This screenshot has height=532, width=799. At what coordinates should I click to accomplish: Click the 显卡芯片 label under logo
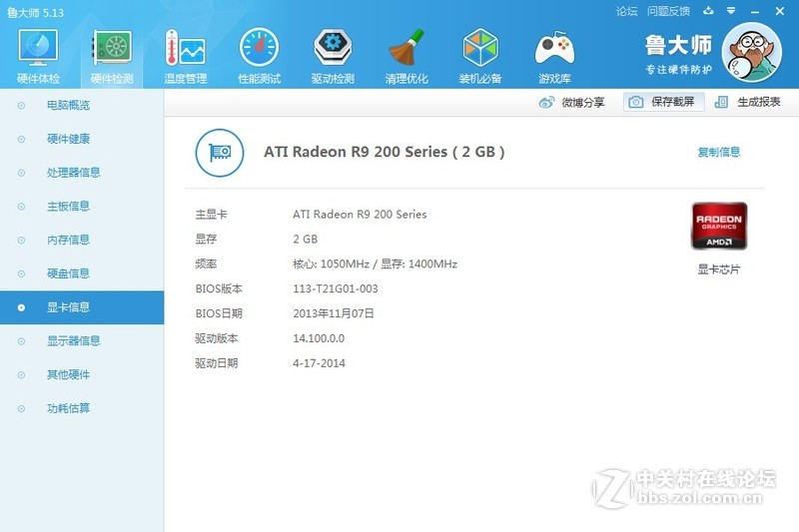point(718,269)
